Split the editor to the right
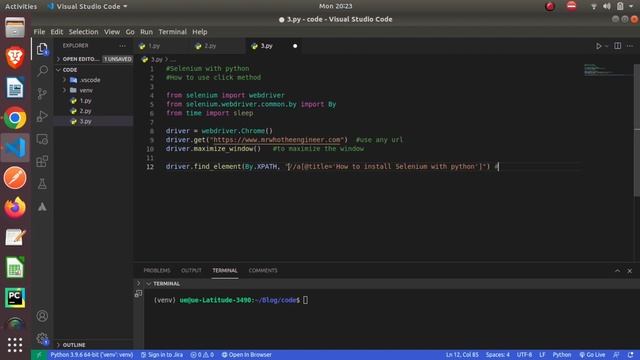Image resolution: width=640 pixels, height=360 pixels. [618, 46]
